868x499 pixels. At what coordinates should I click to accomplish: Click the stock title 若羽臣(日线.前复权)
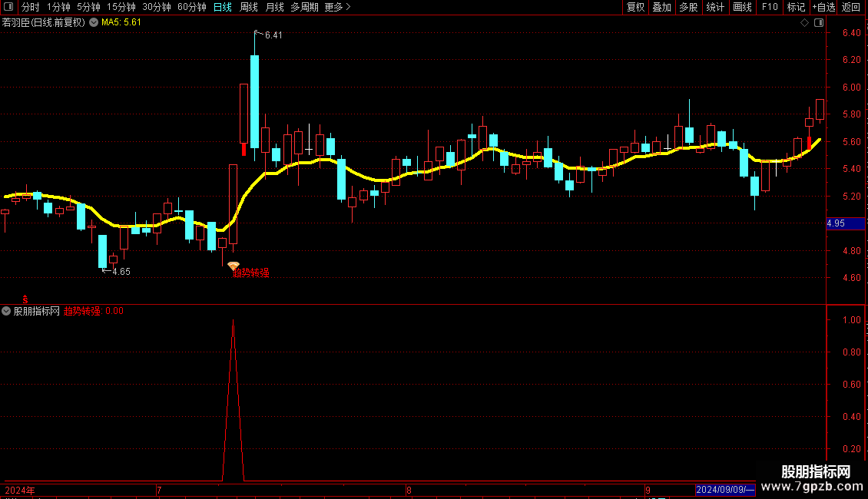tap(44, 23)
